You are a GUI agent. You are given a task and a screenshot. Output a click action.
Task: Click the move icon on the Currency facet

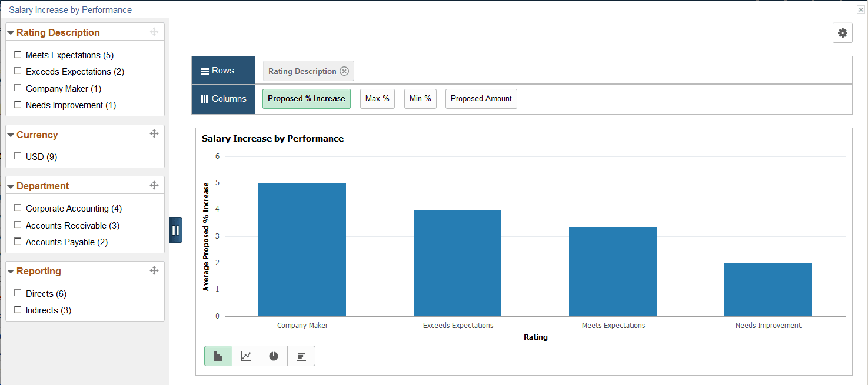click(x=154, y=134)
